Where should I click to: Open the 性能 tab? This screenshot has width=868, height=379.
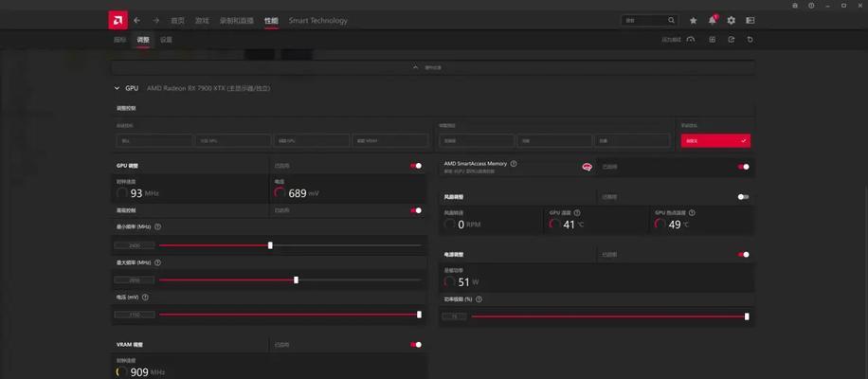(271, 21)
